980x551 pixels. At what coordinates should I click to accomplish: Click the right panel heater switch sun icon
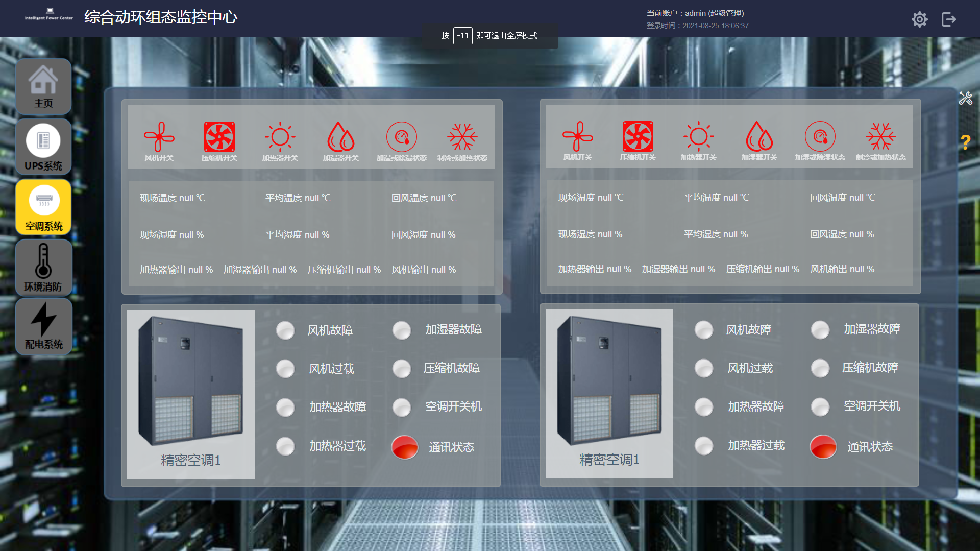[698, 136]
